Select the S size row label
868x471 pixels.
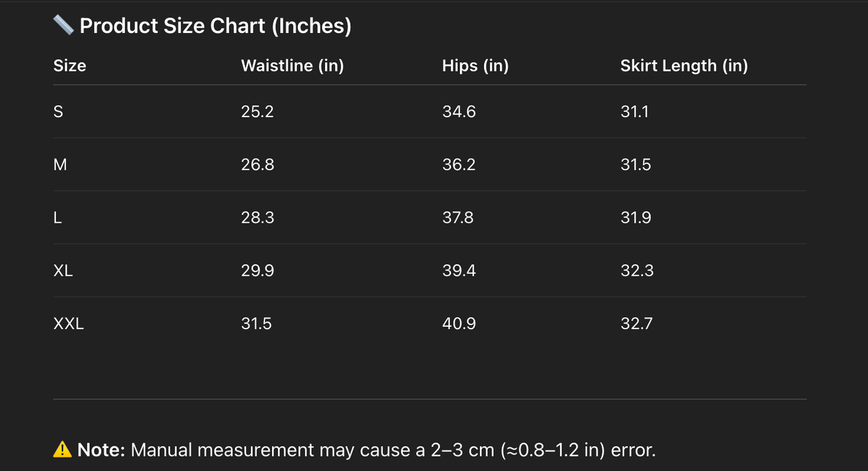tap(58, 112)
